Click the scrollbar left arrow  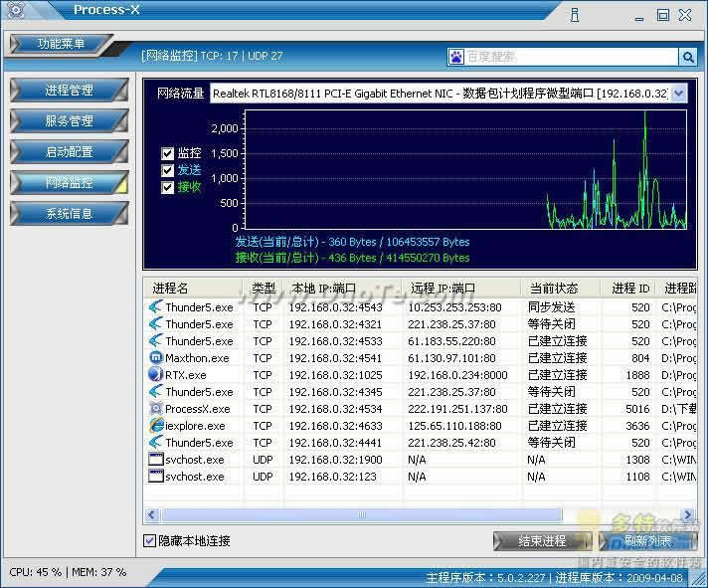tap(152, 514)
